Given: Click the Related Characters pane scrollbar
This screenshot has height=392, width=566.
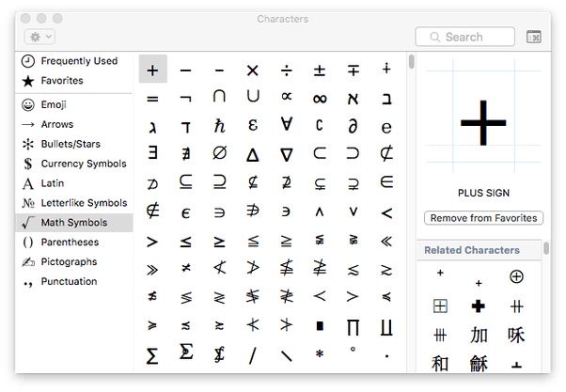Looking at the screenshot, I should point(546,248).
